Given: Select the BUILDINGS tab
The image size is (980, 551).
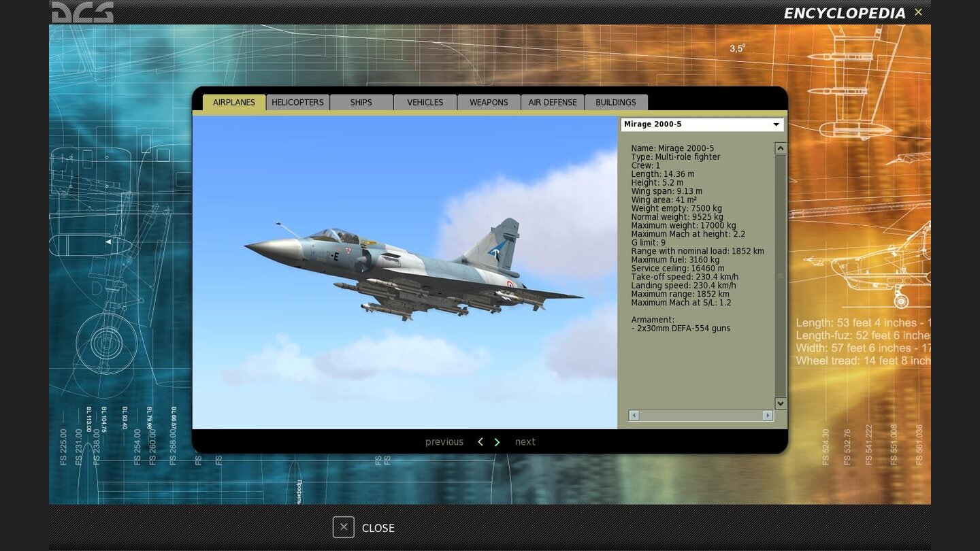Looking at the screenshot, I should tap(616, 102).
